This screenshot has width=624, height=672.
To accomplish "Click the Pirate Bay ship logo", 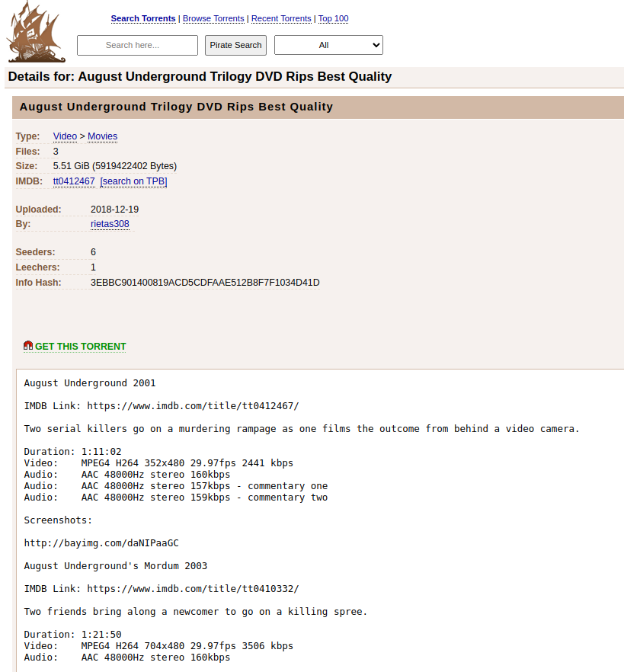I will [36, 32].
